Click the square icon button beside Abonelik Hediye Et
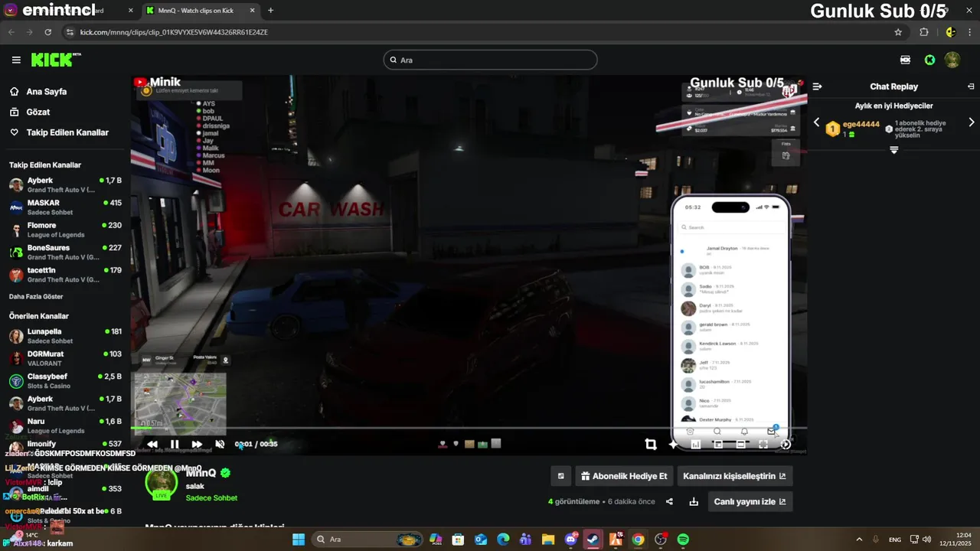The image size is (980, 551). (x=560, y=476)
